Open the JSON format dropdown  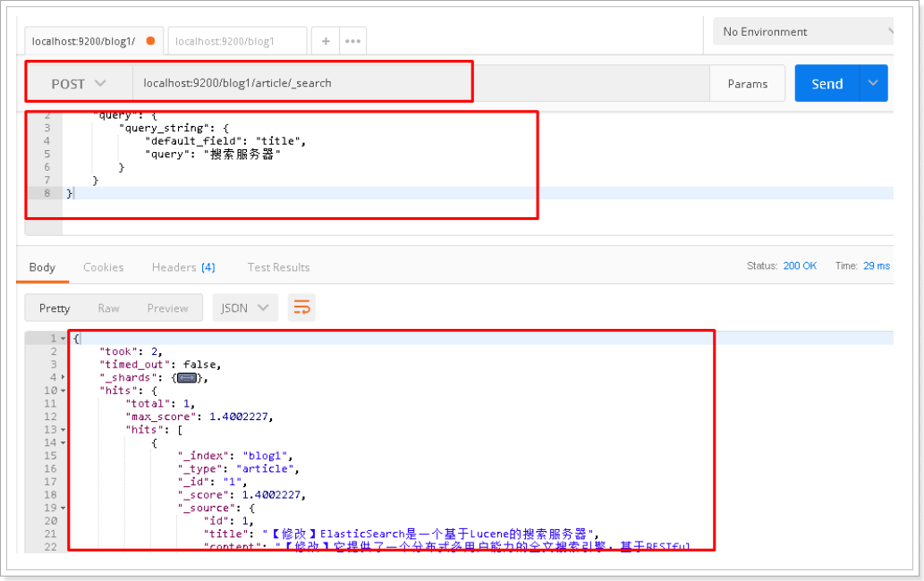(x=245, y=307)
